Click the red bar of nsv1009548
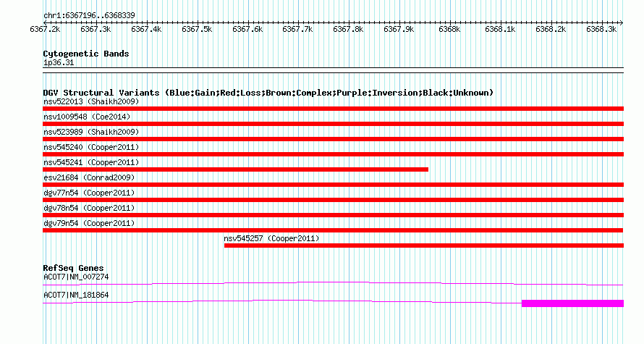644x344 pixels. pyautogui.click(x=333, y=124)
